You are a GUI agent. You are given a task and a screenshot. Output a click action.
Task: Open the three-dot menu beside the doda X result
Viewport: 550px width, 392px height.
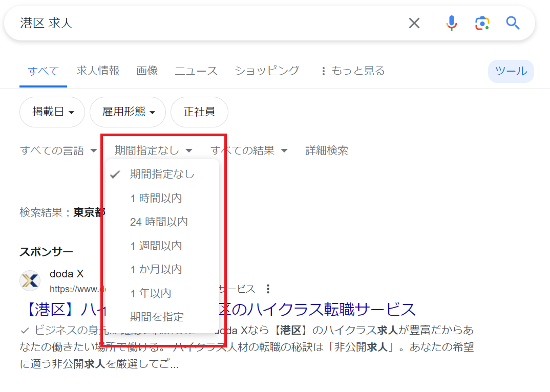pyautogui.click(x=268, y=289)
